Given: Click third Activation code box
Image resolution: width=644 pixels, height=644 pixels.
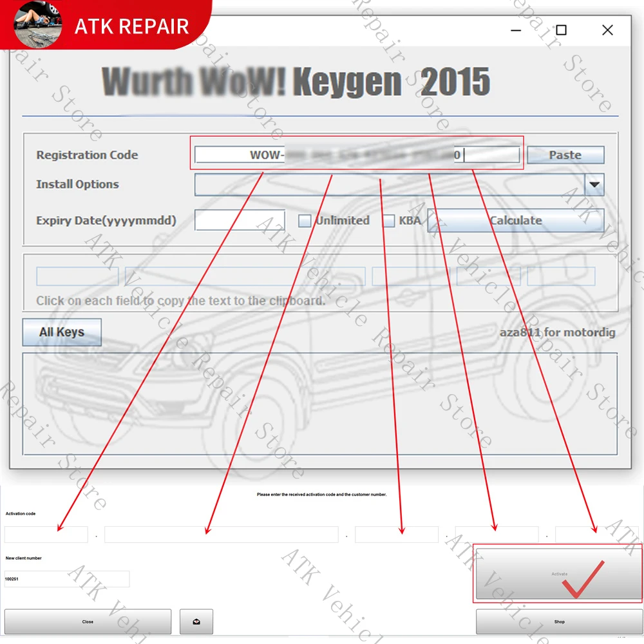Looking at the screenshot, I should tap(396, 535).
